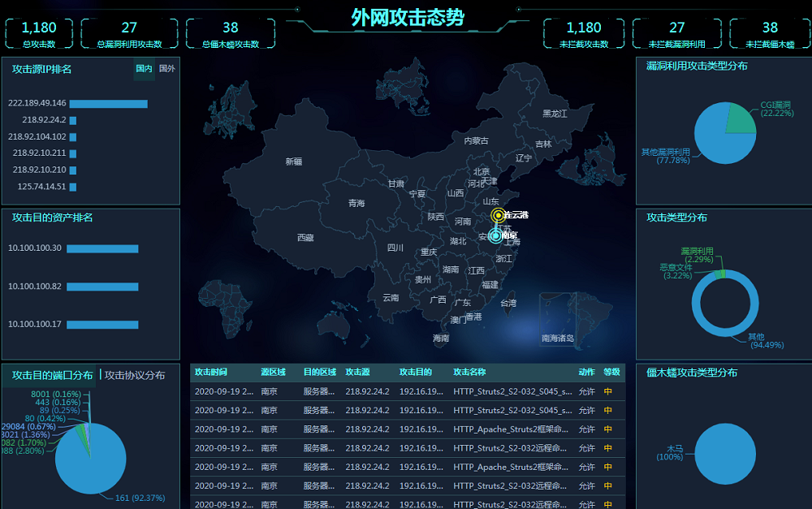The height and width of the screenshot is (509, 812).
Task: Click the 总攻击数 1,180 stat box
Action: point(39,33)
